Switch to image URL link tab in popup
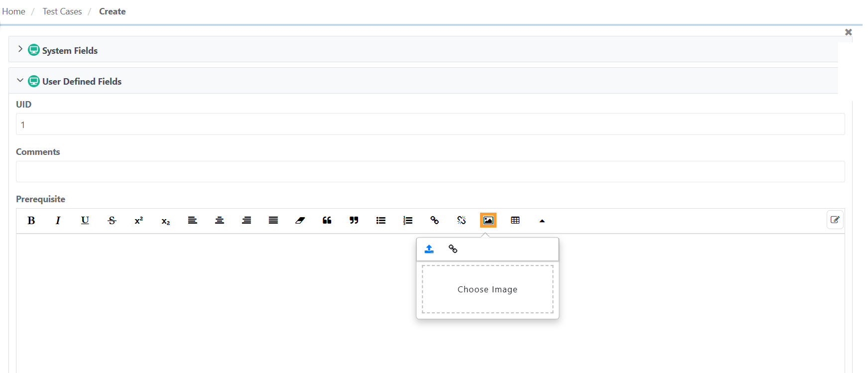 point(453,249)
